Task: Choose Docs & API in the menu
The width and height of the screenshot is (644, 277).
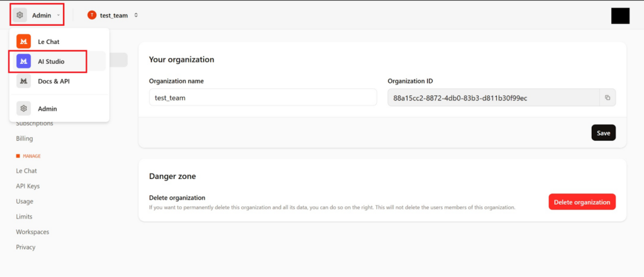Action: [x=53, y=81]
